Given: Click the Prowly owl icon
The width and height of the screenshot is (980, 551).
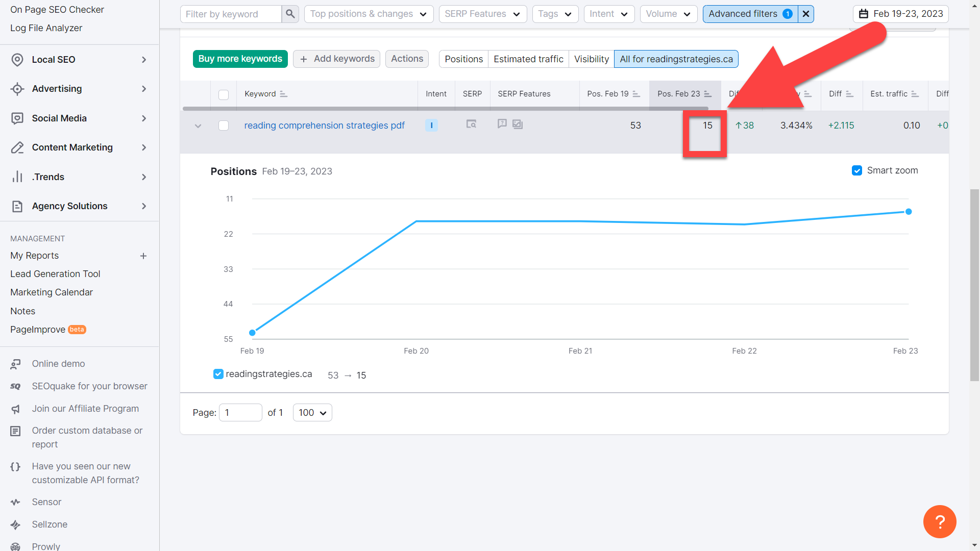Looking at the screenshot, I should (x=16, y=546).
